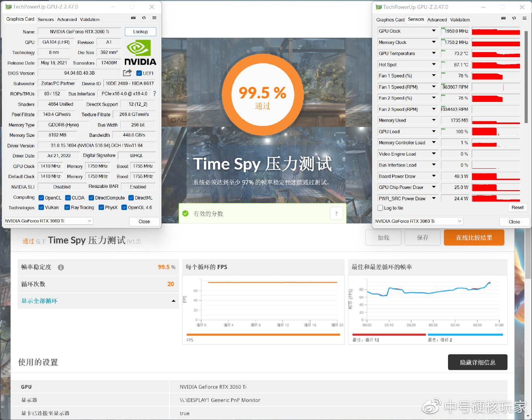Viewport: 532px width, 420px height.
Task: Open Hot Spot sensor dropdown arrow
Action: [x=434, y=65]
